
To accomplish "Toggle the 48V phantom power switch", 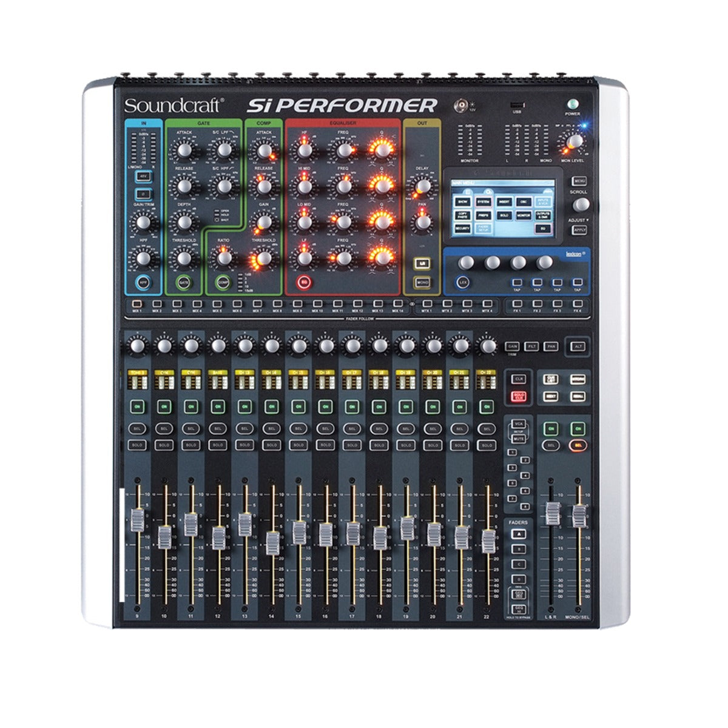I will click(x=143, y=176).
